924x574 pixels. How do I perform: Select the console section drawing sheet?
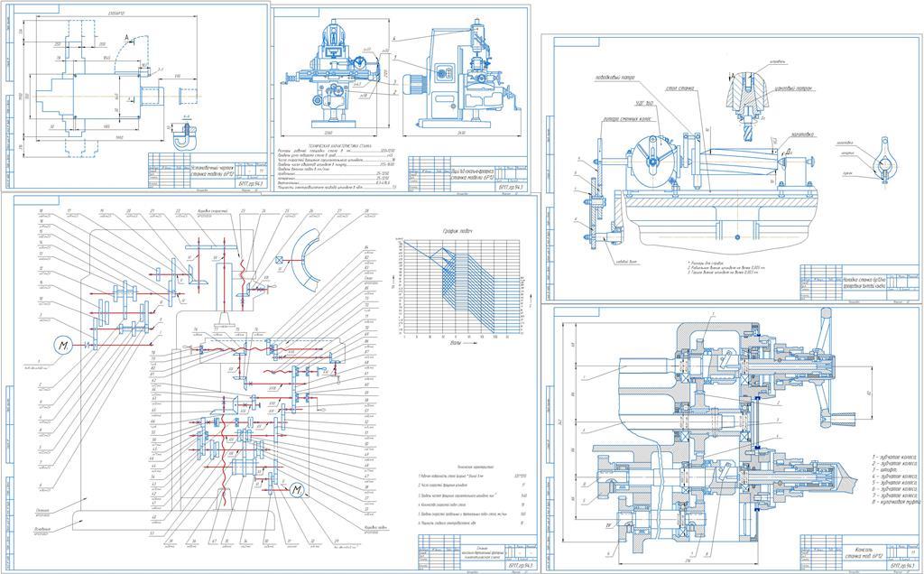[731, 439]
